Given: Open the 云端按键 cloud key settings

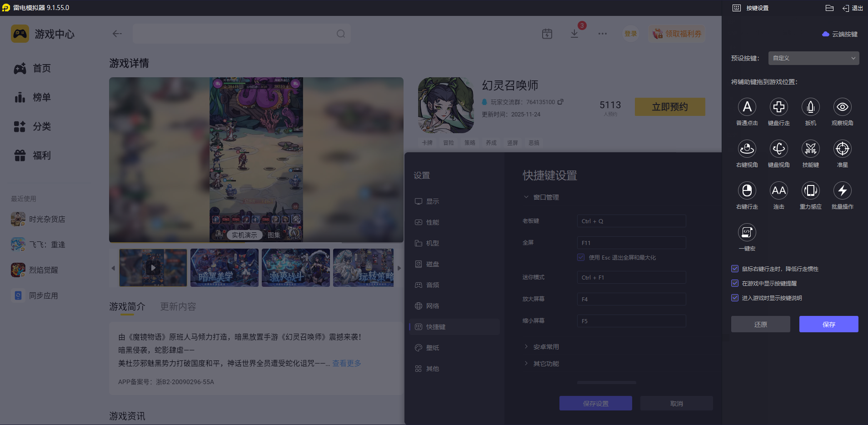Looking at the screenshot, I should [x=839, y=34].
